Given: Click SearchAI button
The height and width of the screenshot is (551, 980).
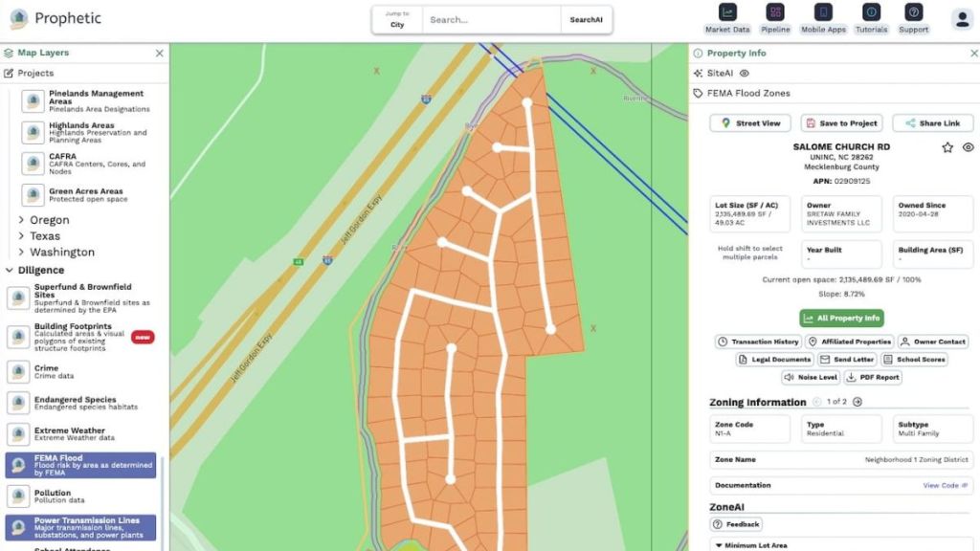Looking at the screenshot, I should click(x=586, y=20).
